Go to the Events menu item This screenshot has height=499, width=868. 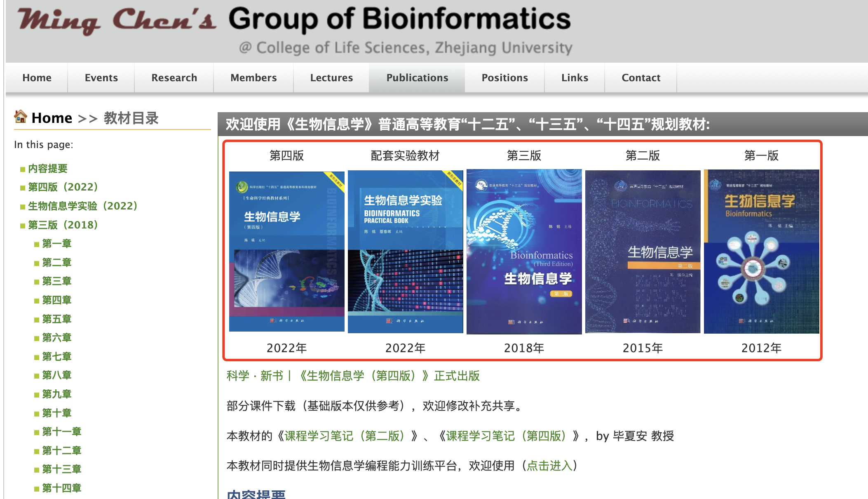101,78
